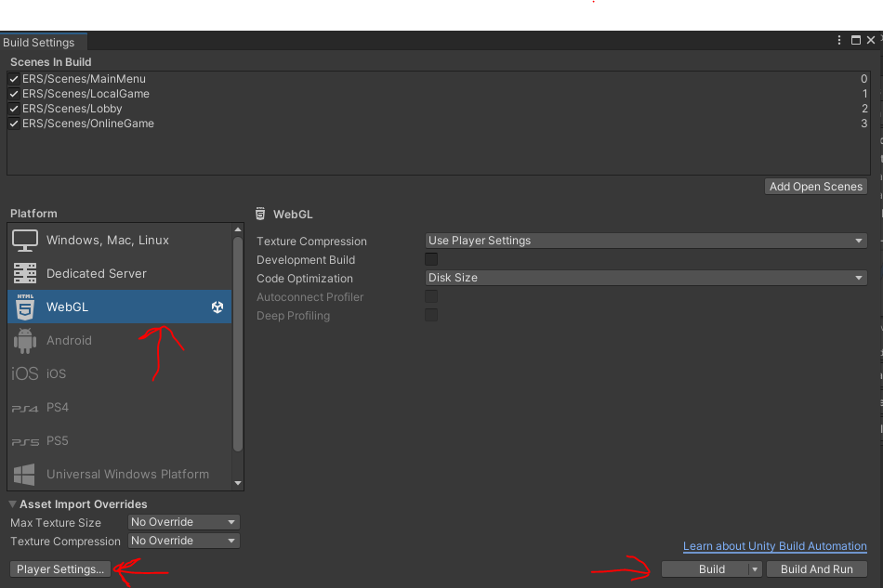This screenshot has height=588, width=883.
Task: Click the HTML5 WebGL platform icon
Action: (25, 307)
